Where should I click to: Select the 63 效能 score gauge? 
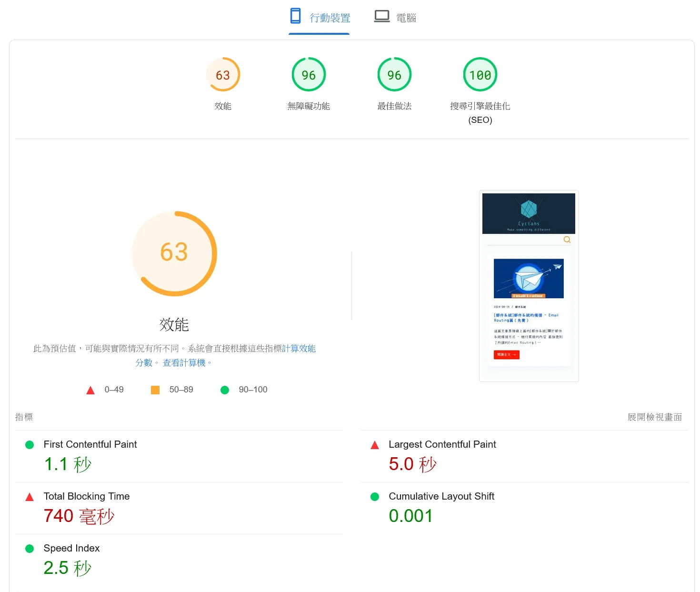(223, 74)
